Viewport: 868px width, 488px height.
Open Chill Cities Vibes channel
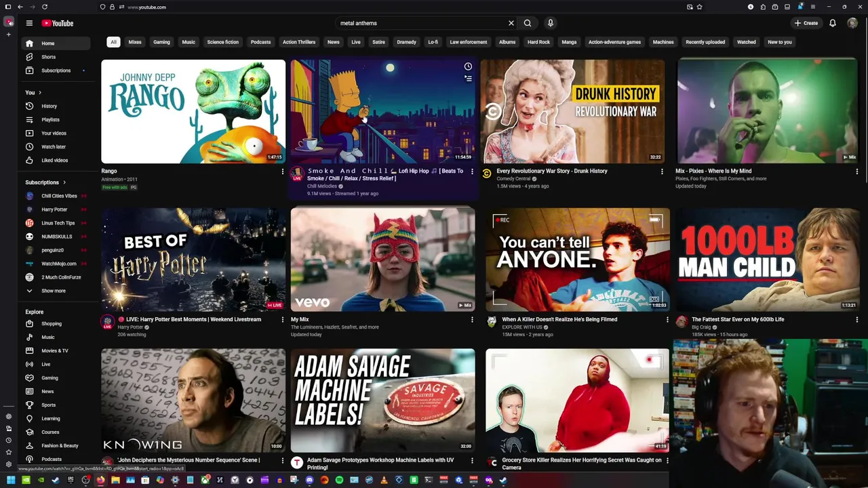pyautogui.click(x=56, y=196)
